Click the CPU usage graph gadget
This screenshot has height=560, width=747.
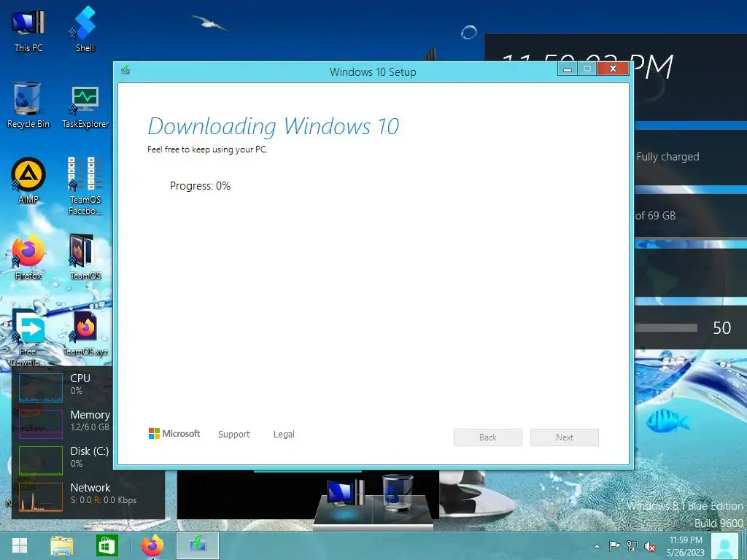[x=41, y=388]
